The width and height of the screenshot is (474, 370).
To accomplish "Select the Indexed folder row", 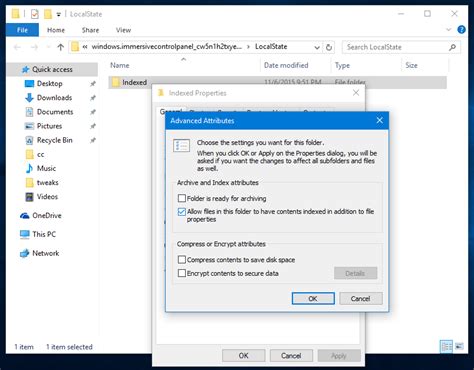I will (277, 82).
